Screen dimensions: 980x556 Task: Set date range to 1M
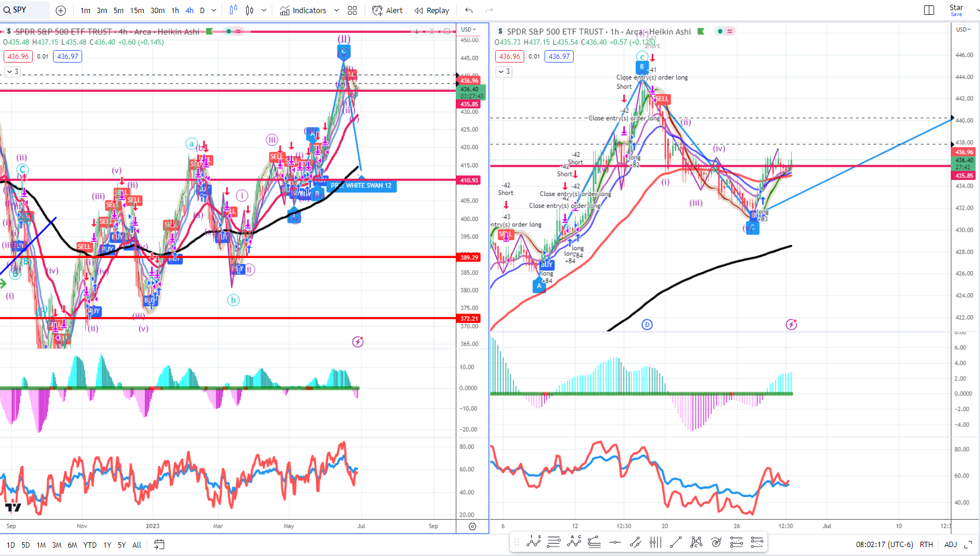[41, 545]
